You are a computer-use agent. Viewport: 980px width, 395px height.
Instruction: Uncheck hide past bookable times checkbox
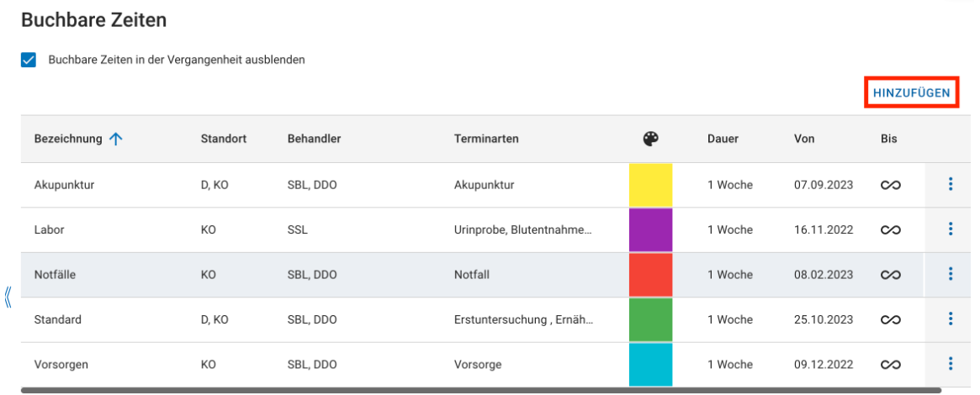(29, 61)
